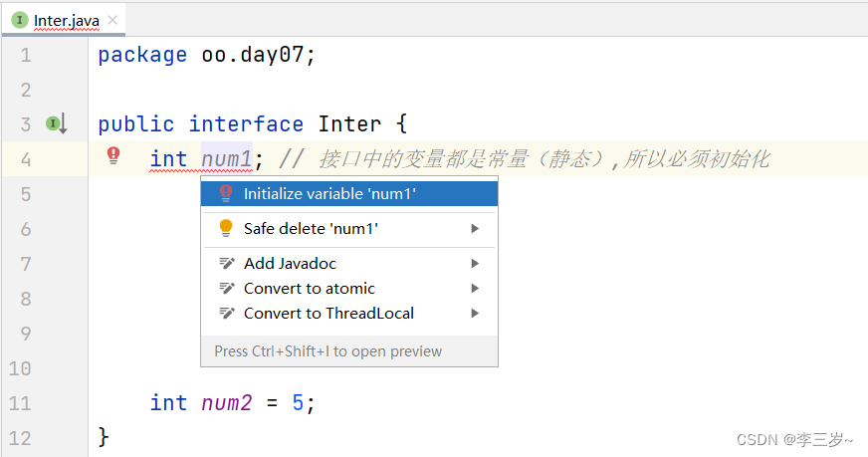Click the pencil icon beside Add Javadoc
The width and height of the screenshot is (868, 457).
coord(226,264)
